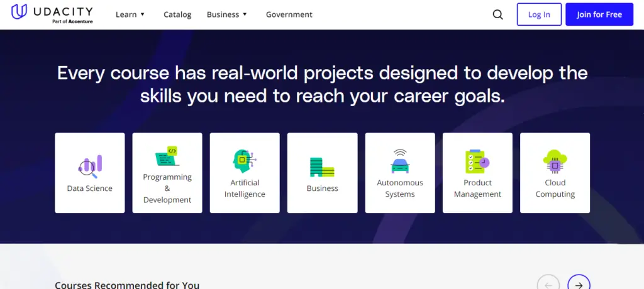Expand the Learn dropdown menu

coord(131,14)
